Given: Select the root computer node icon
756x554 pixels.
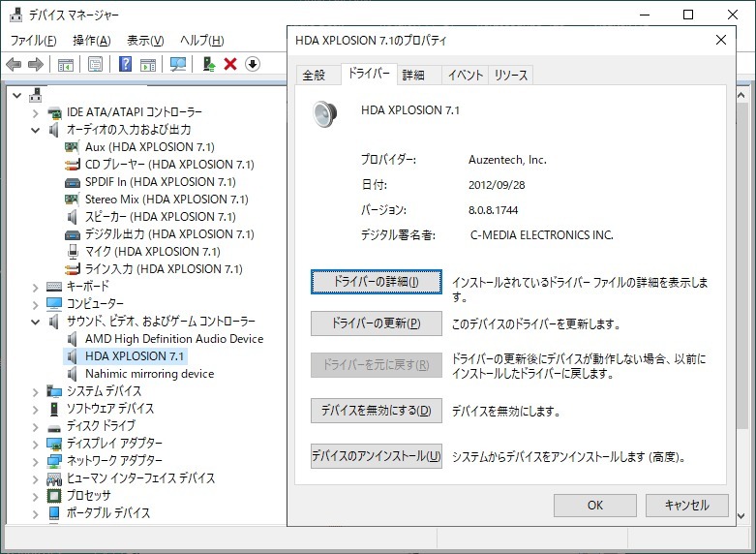Looking at the screenshot, I should pos(35,95).
